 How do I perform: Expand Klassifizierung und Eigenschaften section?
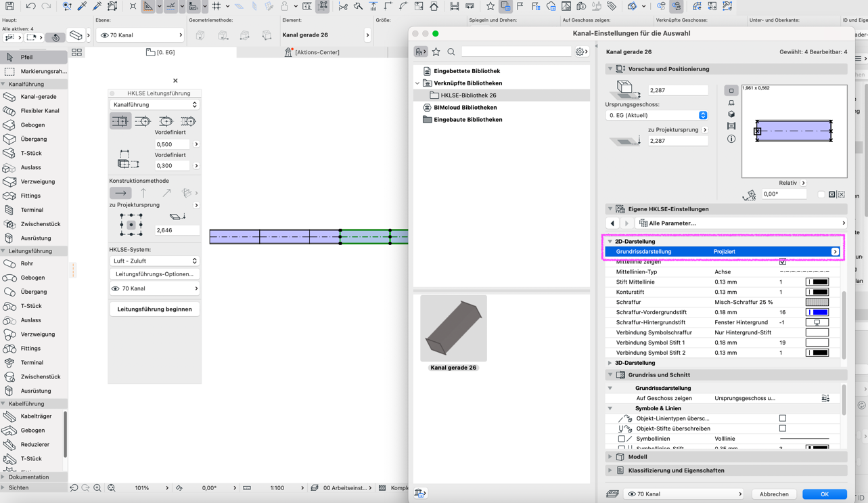(x=610, y=471)
